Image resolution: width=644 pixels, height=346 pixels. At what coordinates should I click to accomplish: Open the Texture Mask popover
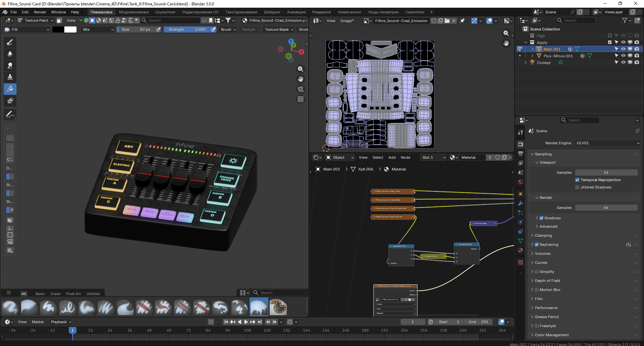pos(279,29)
